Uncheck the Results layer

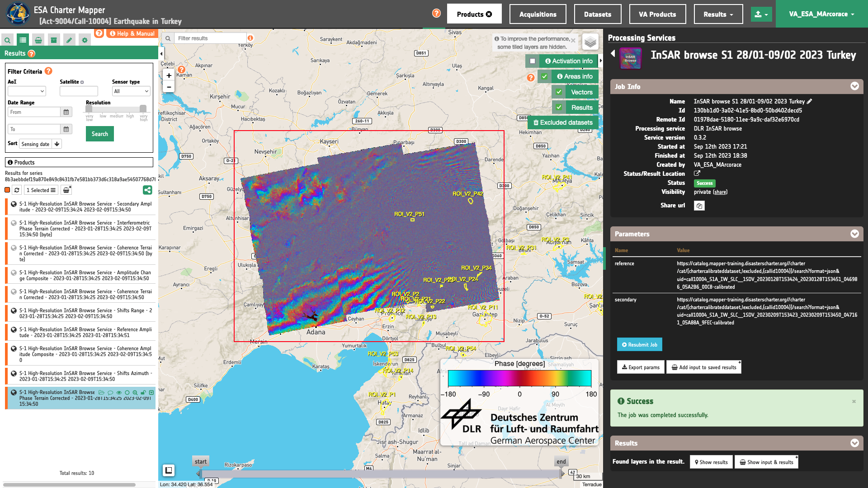tap(559, 108)
